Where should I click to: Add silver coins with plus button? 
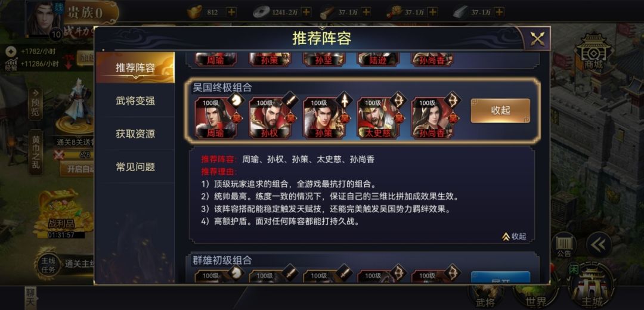tap(306, 13)
